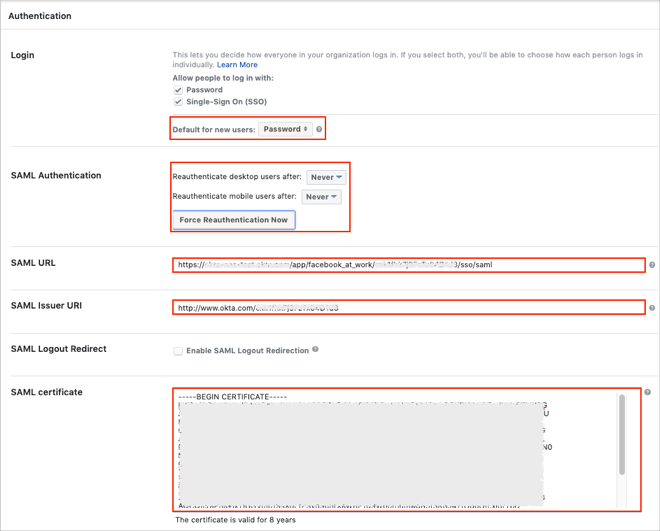This screenshot has height=531, width=660.
Task: Open the Default for new users dropdown
Action: pyautogui.click(x=285, y=129)
